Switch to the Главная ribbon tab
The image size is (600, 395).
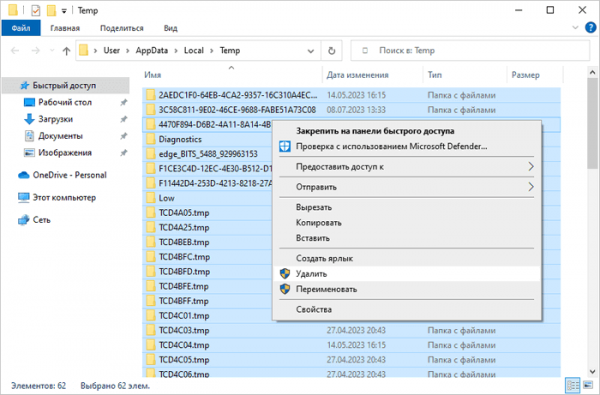pos(65,28)
